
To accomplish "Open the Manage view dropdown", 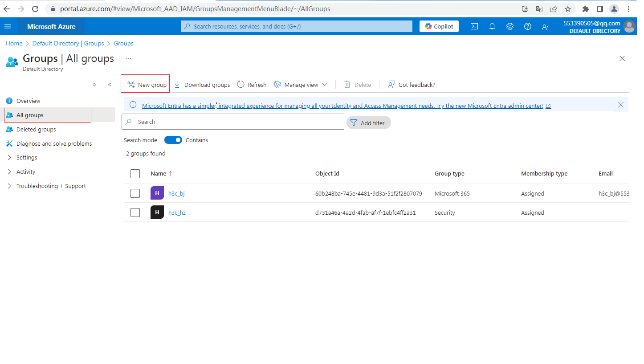I will (300, 85).
